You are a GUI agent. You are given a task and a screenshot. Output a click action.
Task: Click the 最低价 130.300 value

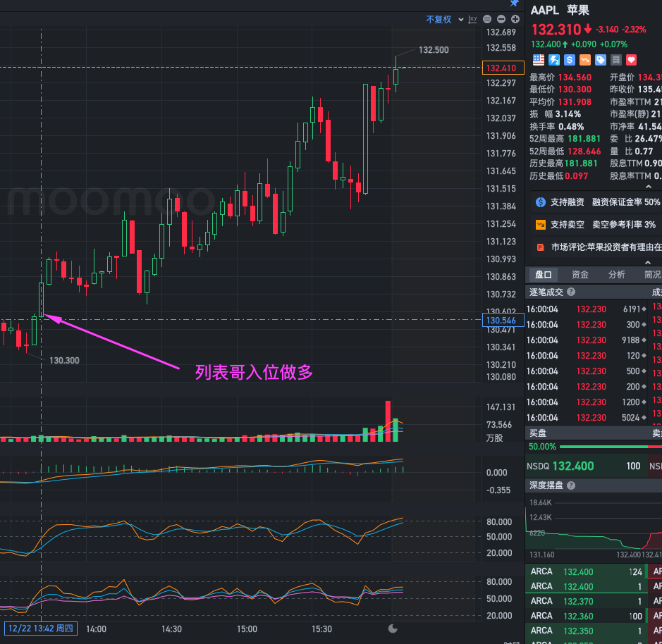[x=575, y=89]
